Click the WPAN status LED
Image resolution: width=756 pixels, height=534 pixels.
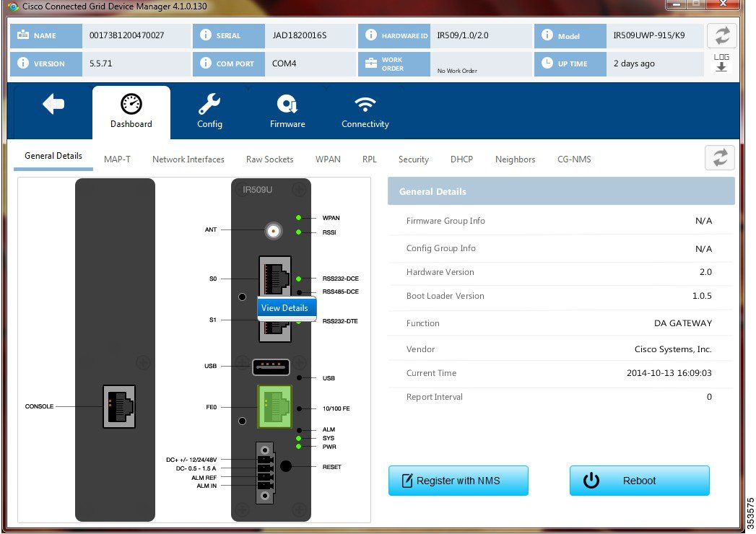click(x=298, y=218)
